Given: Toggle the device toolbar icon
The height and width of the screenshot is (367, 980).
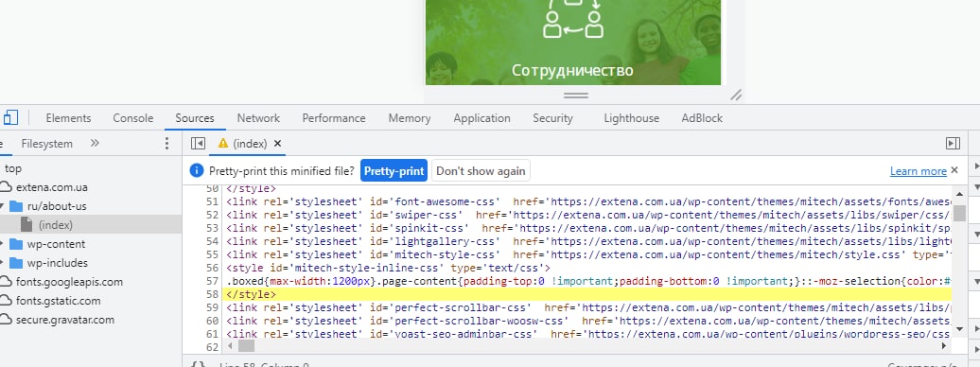Looking at the screenshot, I should click(10, 117).
